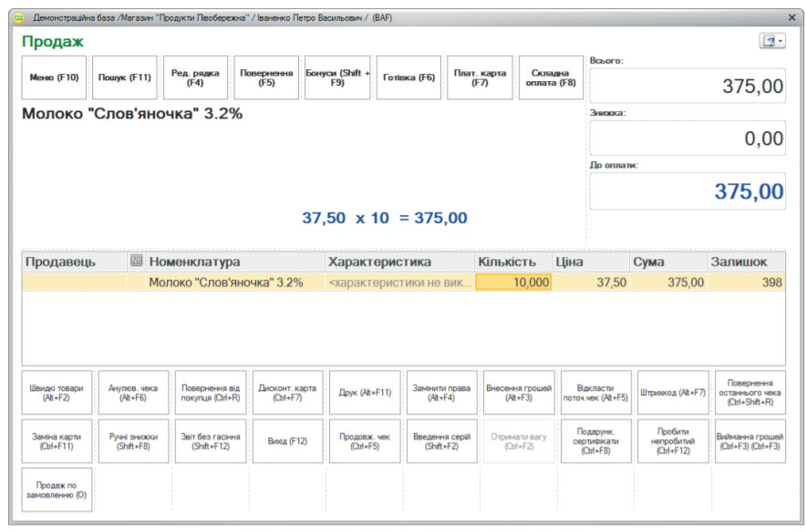The width and height of the screenshot is (806, 532).
Task: Click Залишок column header
Action: pos(747,261)
